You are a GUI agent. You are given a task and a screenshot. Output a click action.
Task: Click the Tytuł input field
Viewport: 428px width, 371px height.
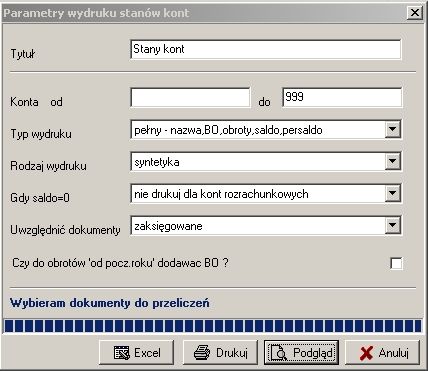pyautogui.click(x=266, y=49)
